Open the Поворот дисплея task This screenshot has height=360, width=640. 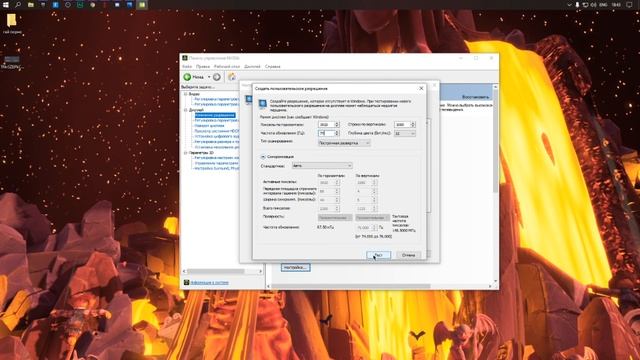click(x=209, y=126)
